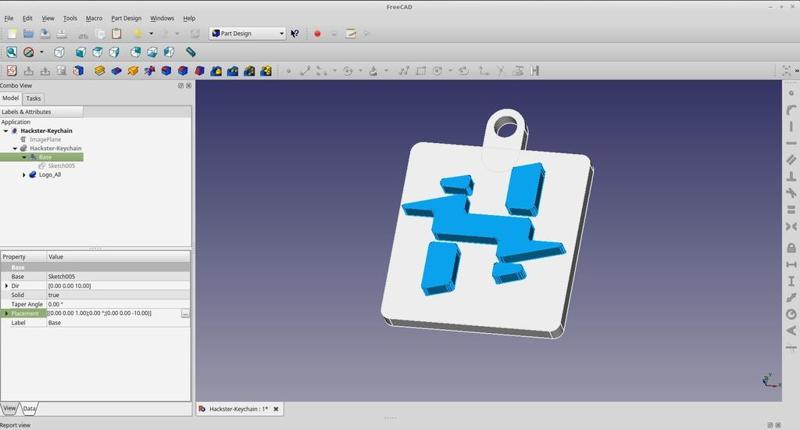Open the Macros dialog notepad icon

pos(351,34)
